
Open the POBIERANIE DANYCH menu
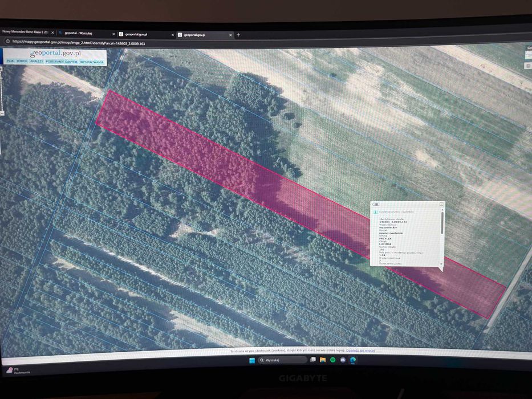pyautogui.click(x=62, y=62)
